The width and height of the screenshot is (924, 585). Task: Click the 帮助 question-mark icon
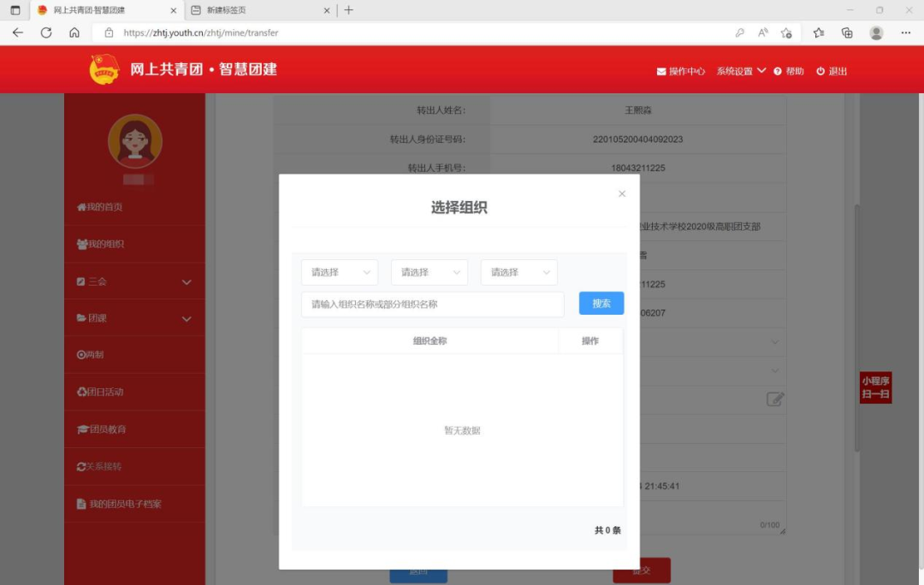[777, 71]
